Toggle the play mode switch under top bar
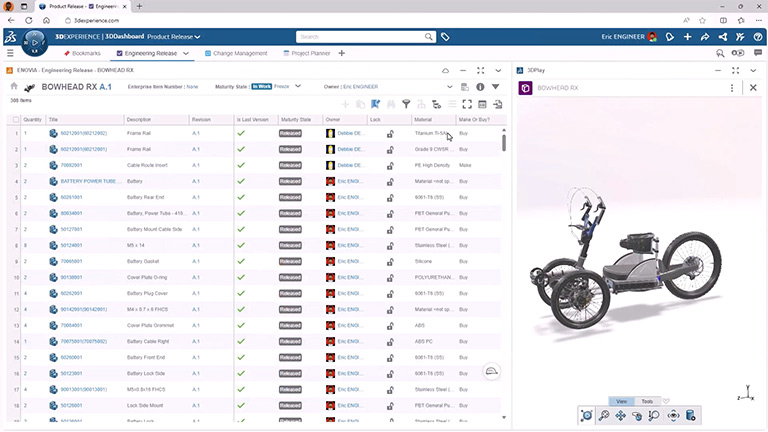This screenshot has width=768, height=432. tap(737, 53)
